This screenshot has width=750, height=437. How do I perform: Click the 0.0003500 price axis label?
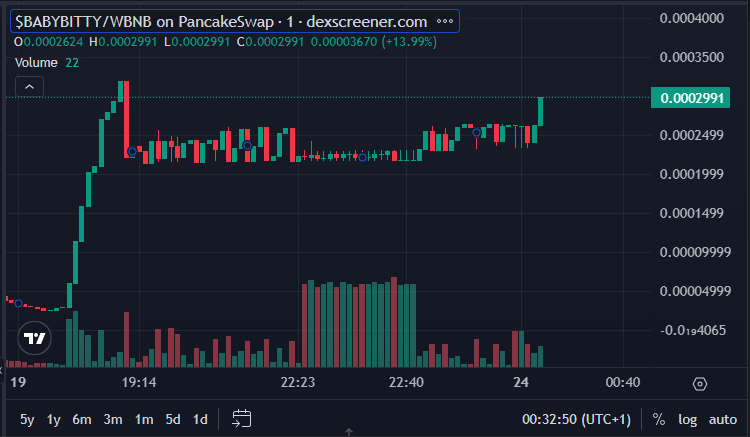tap(692, 57)
